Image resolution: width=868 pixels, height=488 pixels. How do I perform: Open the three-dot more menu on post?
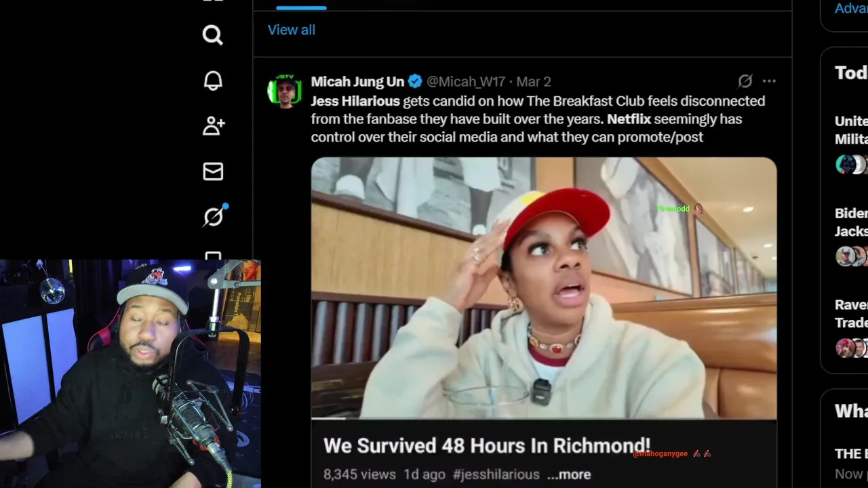[769, 81]
